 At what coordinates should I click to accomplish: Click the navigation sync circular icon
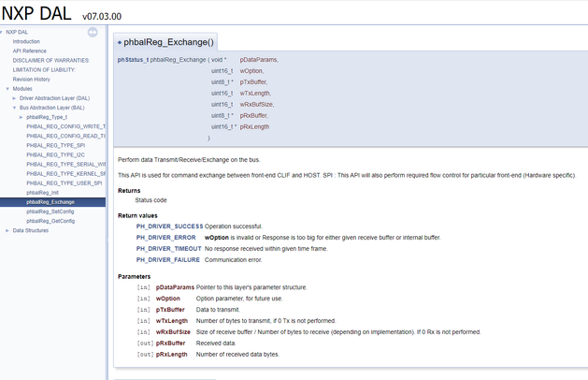(x=93, y=33)
